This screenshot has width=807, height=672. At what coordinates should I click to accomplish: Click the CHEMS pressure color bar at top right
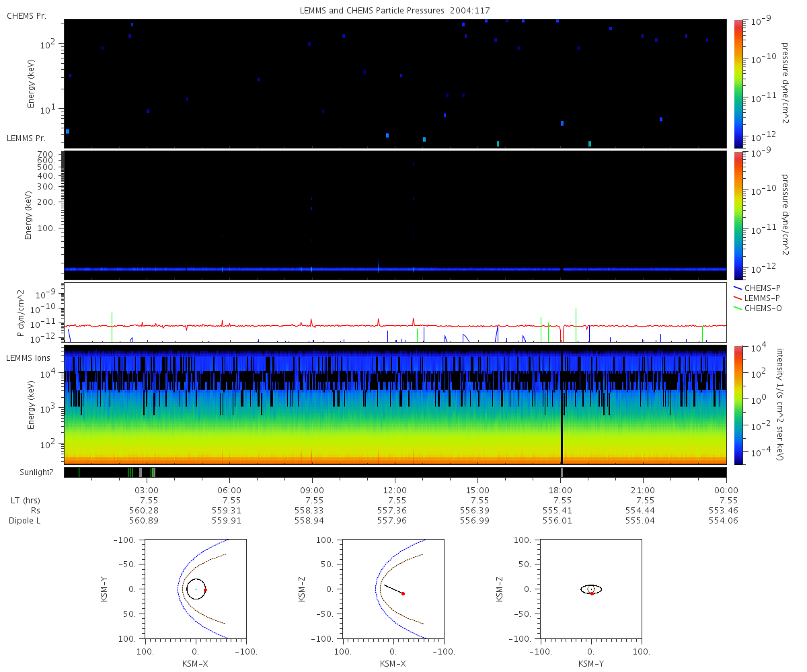738,83
